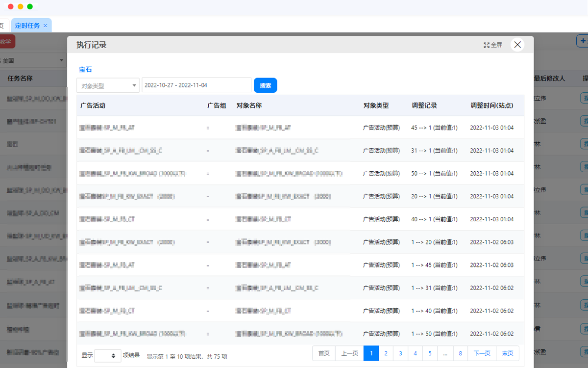
Task: Select page 4 in the pagination
Action: click(415, 353)
